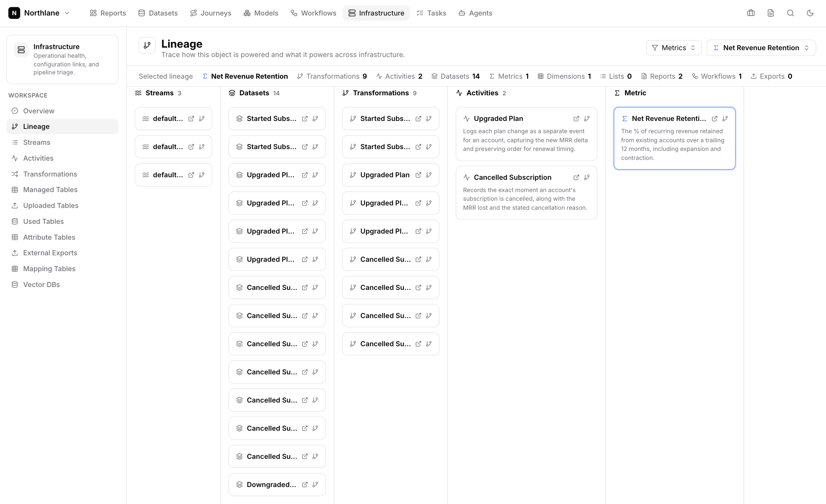Click the Streams column header
This screenshot has height=504, width=826.
(158, 93)
